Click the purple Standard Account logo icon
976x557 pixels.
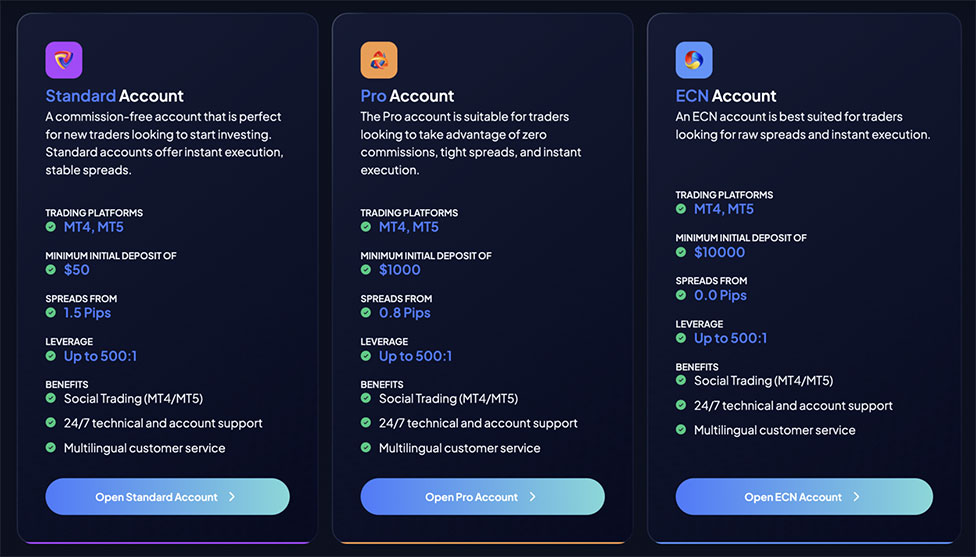[64, 60]
